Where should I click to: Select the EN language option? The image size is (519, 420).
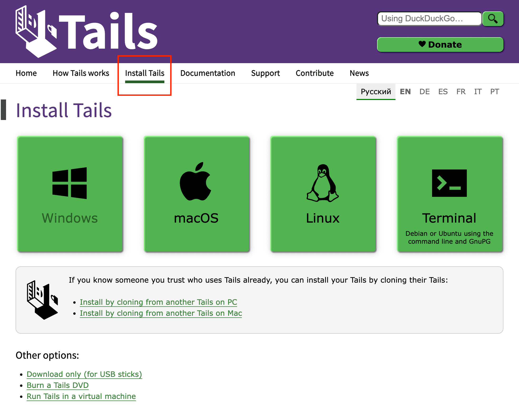point(405,91)
